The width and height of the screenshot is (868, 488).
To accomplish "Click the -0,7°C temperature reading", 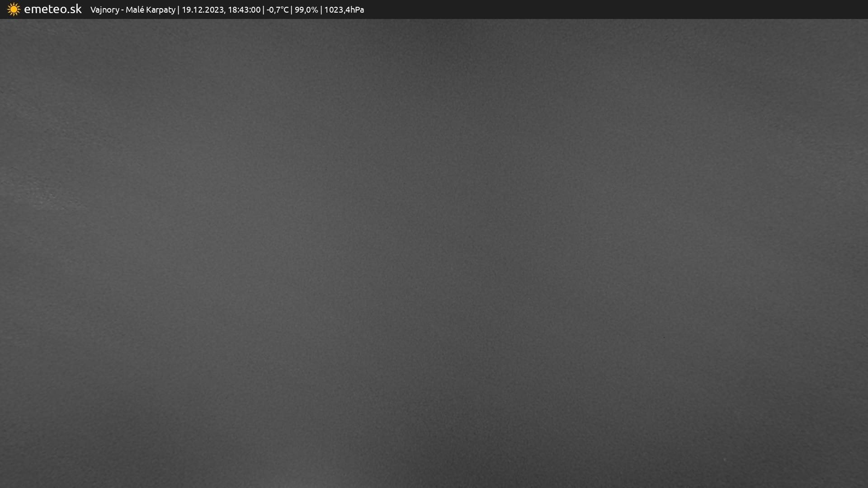I will point(277,10).
